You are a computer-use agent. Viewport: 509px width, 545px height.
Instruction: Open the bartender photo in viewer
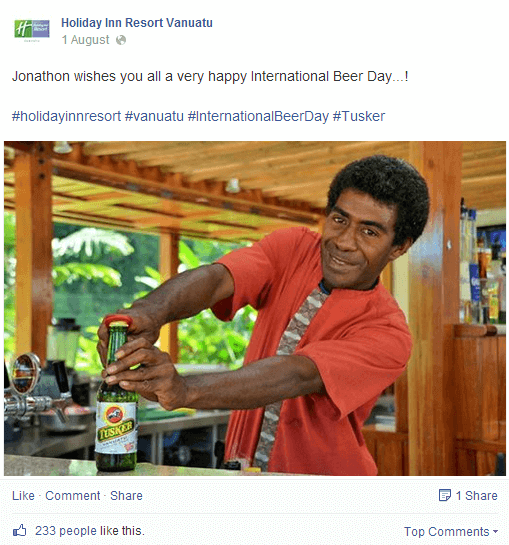click(255, 308)
